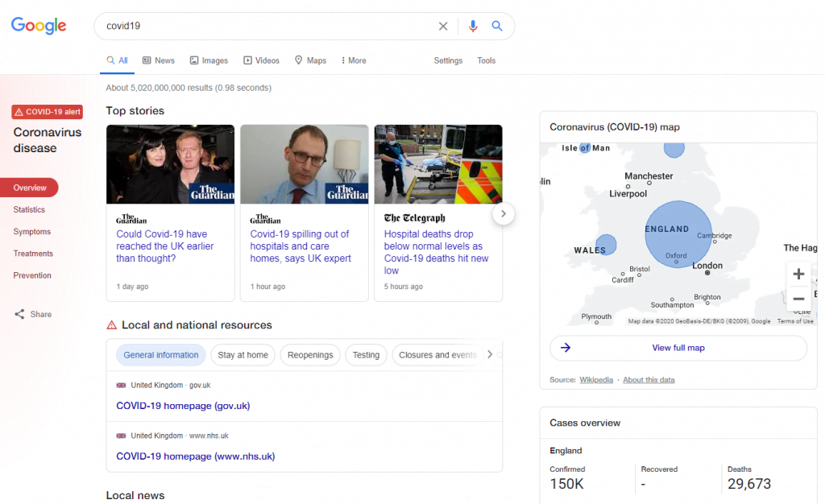Open the More search categories dropdown
This screenshot has height=504, width=825.
coord(353,60)
